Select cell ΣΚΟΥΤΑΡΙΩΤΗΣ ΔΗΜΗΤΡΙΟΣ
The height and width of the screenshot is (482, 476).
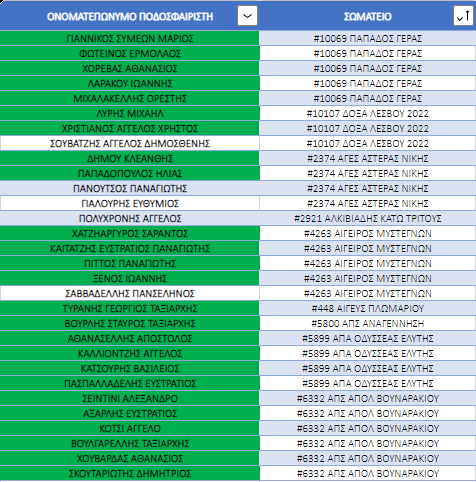(130, 473)
